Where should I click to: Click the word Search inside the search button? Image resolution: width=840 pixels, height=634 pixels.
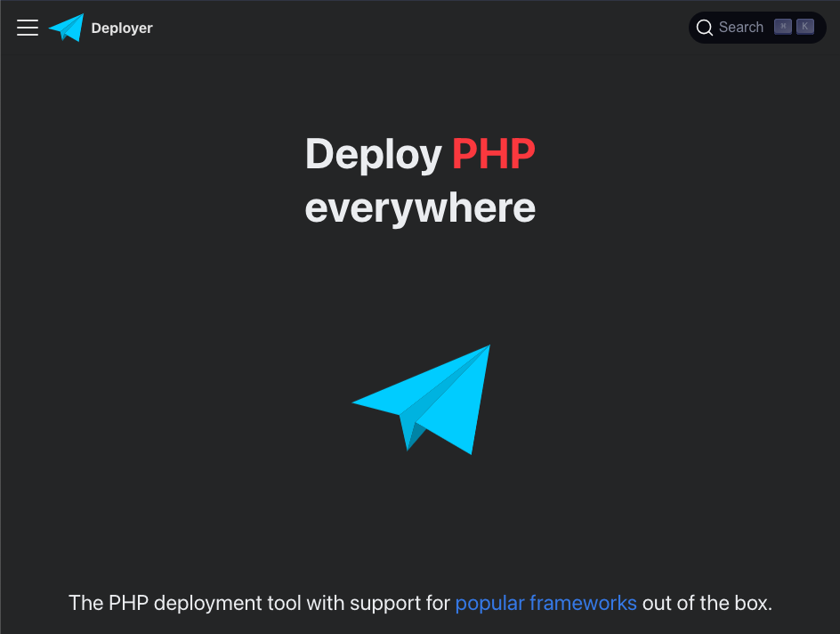(x=740, y=28)
